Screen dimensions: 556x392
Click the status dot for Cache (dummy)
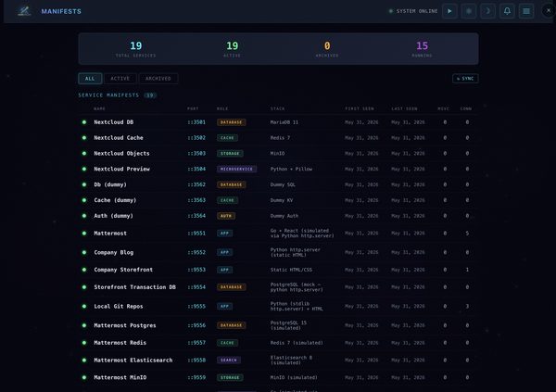84,200
